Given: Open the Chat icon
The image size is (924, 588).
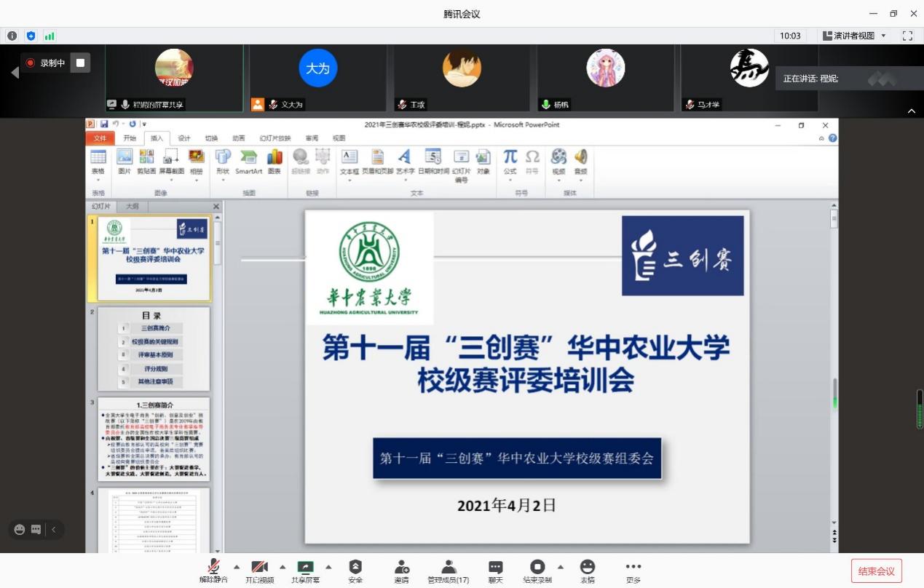Looking at the screenshot, I should tap(495, 568).
